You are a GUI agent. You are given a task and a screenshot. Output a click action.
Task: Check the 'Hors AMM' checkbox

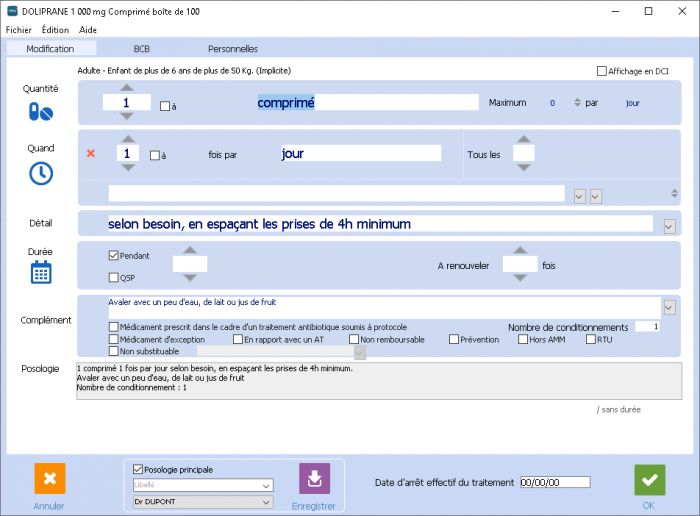(523, 339)
